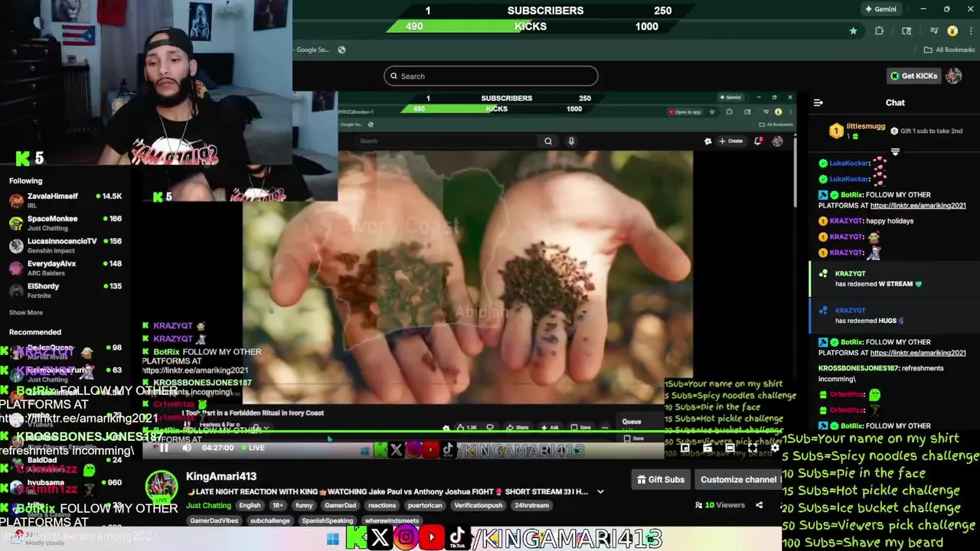980x551 pixels.
Task: Click the first linktr.ee/amariking2021 link in chat
Action: pyautogui.click(x=918, y=205)
